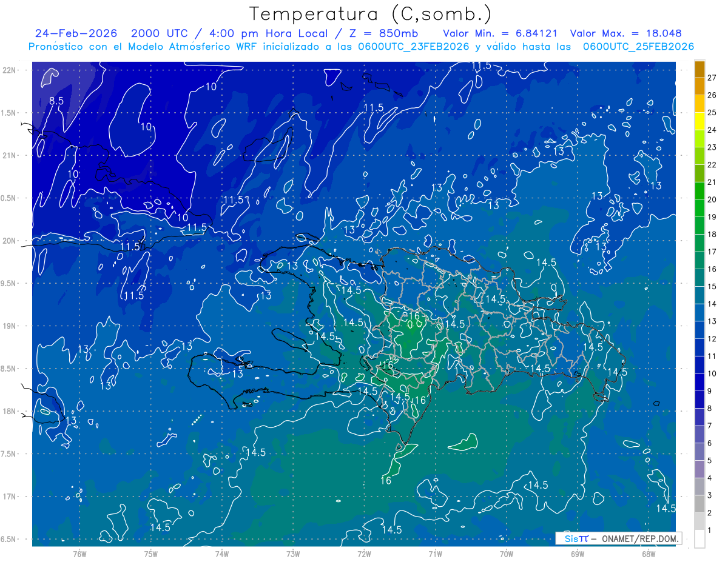The height and width of the screenshot is (562, 728).
Task: Click the date "24-Feb-2026" in header
Action: (x=76, y=33)
